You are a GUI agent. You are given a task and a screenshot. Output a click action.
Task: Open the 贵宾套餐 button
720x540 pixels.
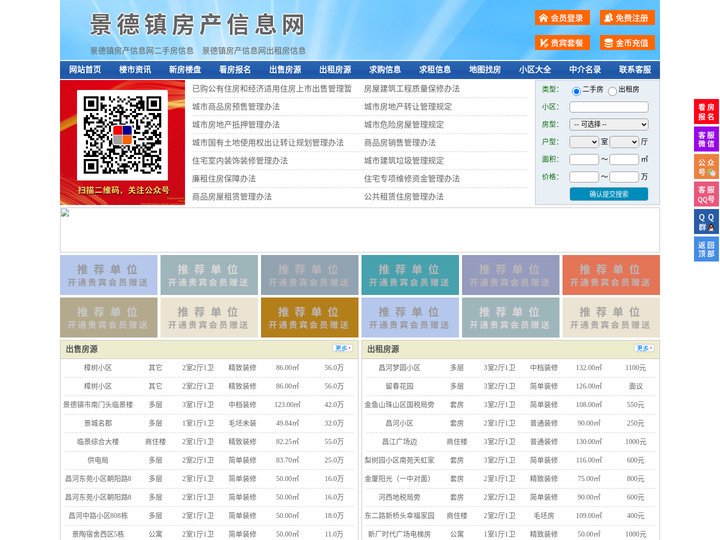point(562,43)
